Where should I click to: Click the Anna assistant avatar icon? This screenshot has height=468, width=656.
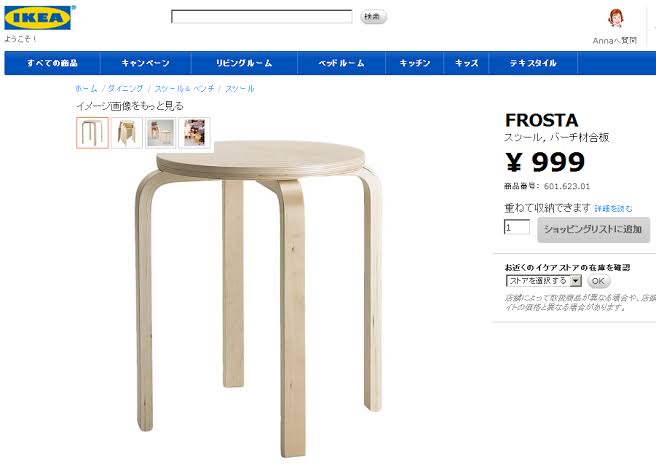[615, 18]
